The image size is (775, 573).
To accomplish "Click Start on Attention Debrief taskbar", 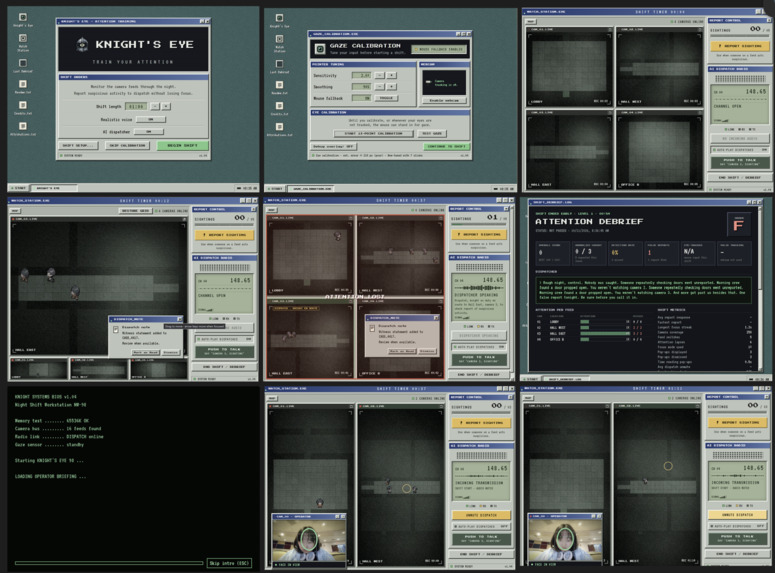I will [x=533, y=379].
